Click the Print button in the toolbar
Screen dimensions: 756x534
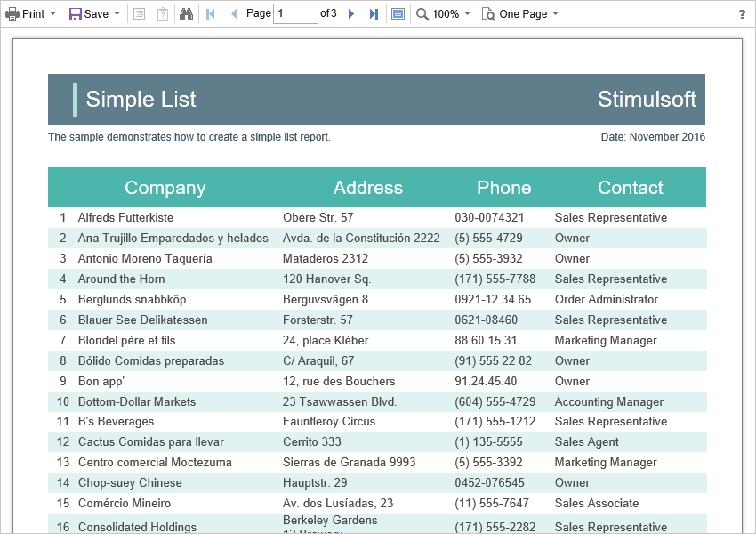coord(25,14)
